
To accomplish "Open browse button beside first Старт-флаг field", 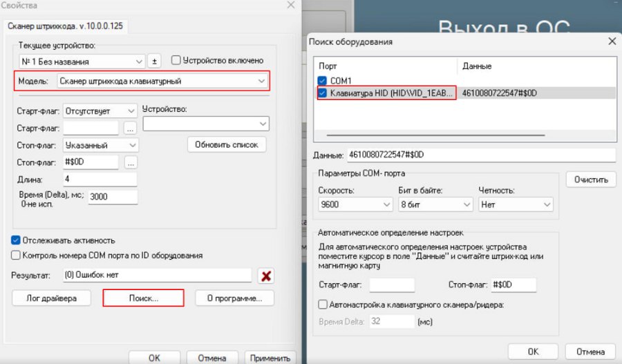I will tap(130, 128).
